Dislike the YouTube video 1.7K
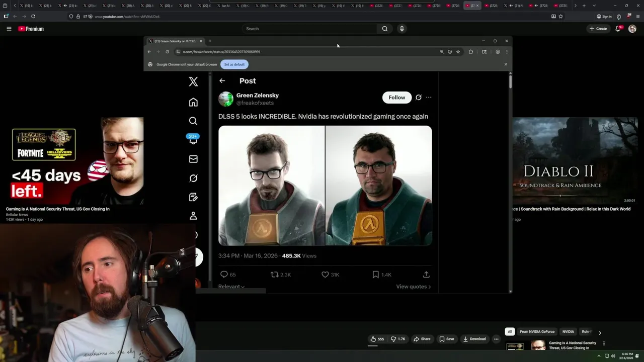 398,339
